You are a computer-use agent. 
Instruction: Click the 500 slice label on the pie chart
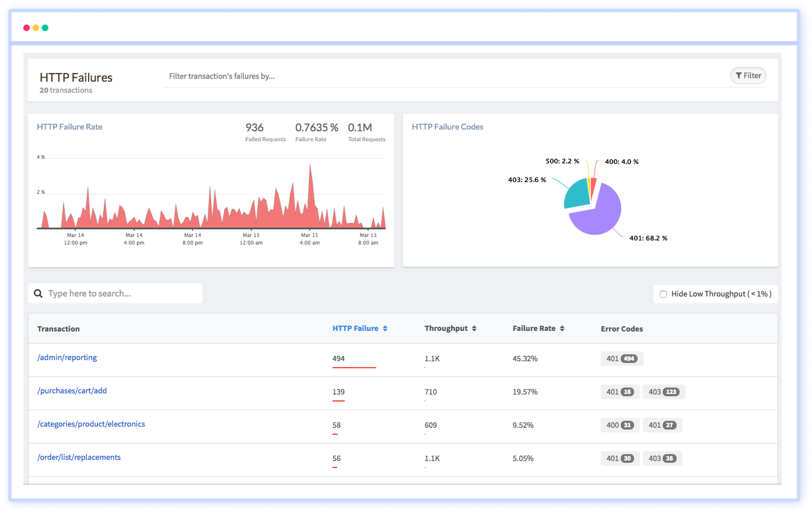(x=563, y=161)
